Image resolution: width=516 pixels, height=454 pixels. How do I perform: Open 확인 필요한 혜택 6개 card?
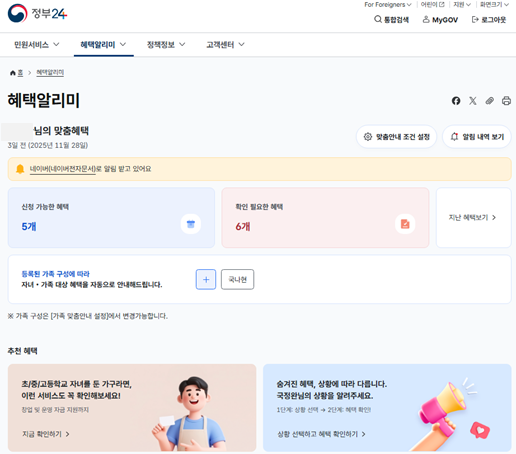click(x=325, y=217)
